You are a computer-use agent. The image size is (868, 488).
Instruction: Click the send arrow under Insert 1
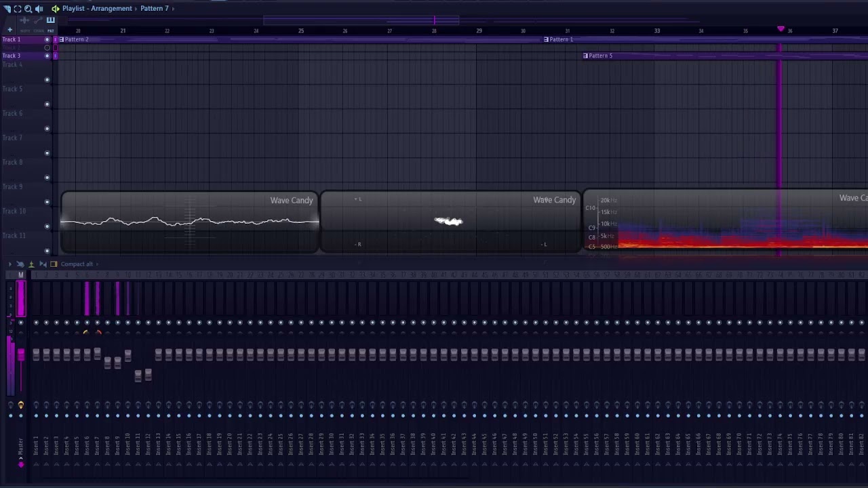(x=36, y=464)
